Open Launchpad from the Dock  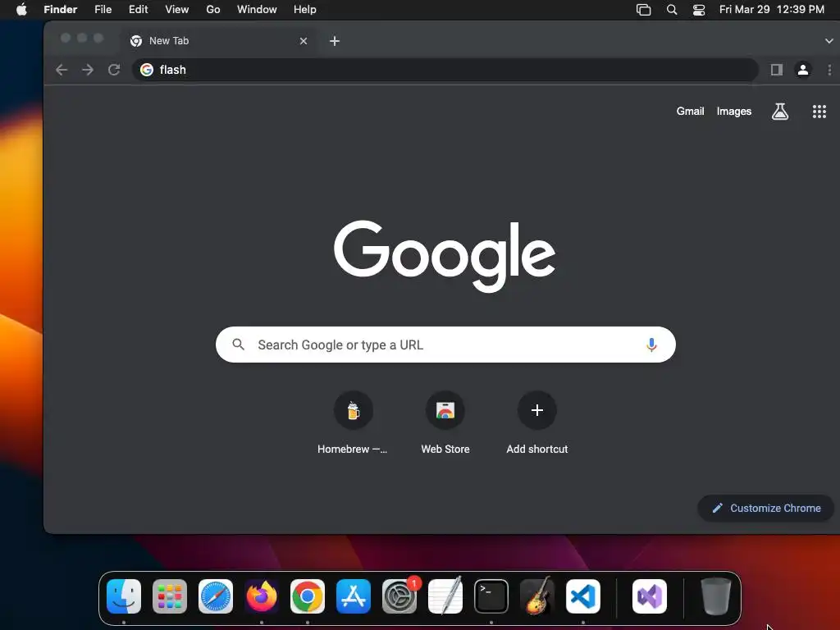pyautogui.click(x=170, y=596)
